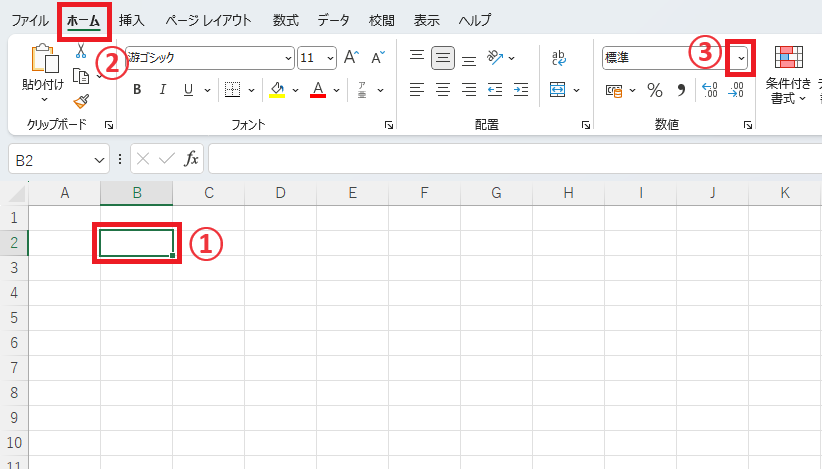Increase decimal places icon
The height and width of the screenshot is (469, 822).
710,90
